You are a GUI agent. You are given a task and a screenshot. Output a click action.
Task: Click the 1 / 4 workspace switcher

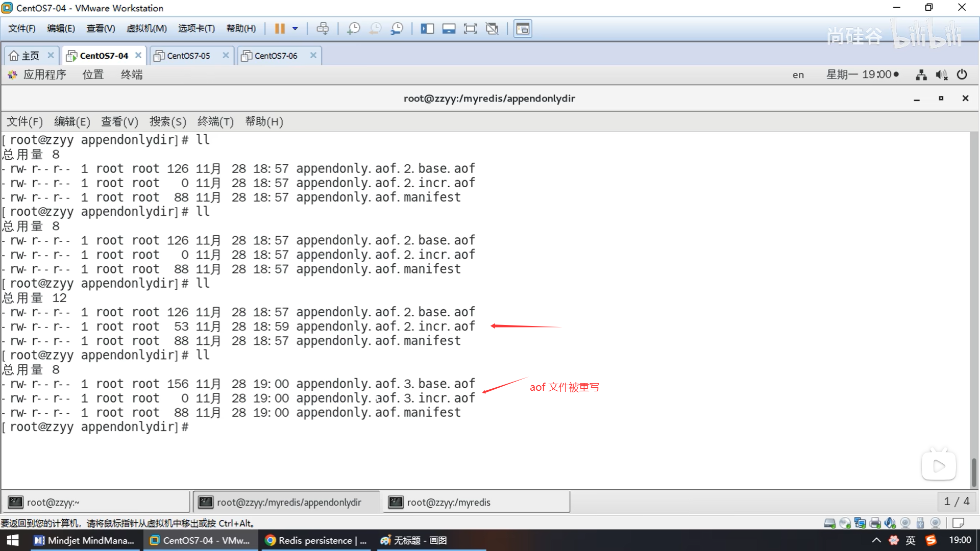[957, 502]
